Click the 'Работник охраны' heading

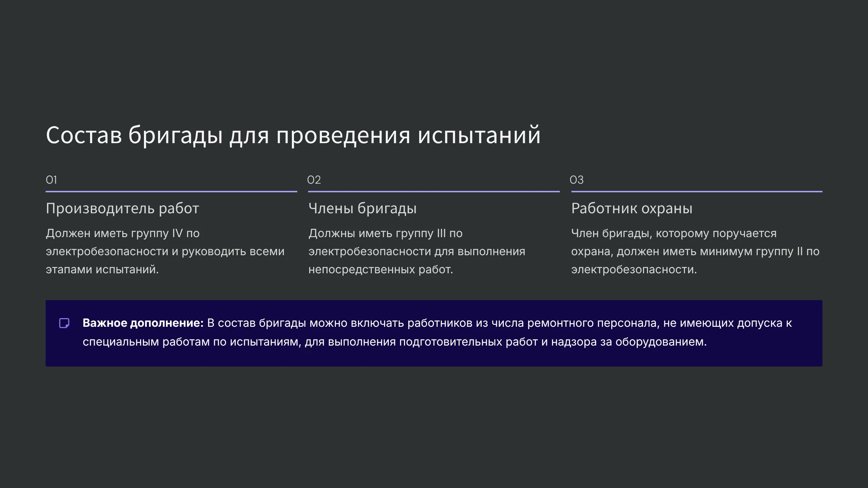coord(631,209)
